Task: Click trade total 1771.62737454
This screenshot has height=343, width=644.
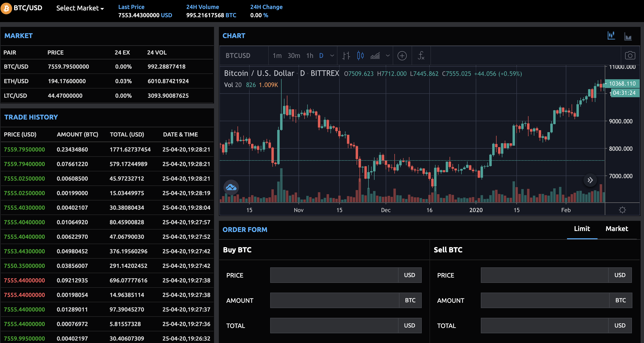Action: 130,150
